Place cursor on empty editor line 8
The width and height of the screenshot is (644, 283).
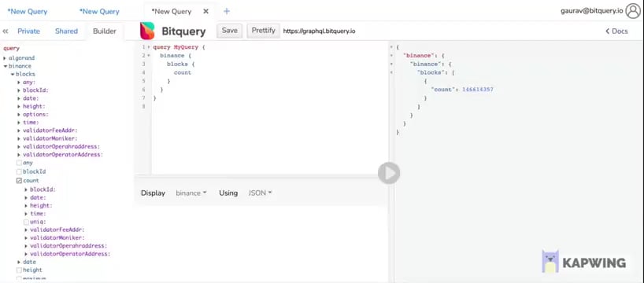pos(269,106)
